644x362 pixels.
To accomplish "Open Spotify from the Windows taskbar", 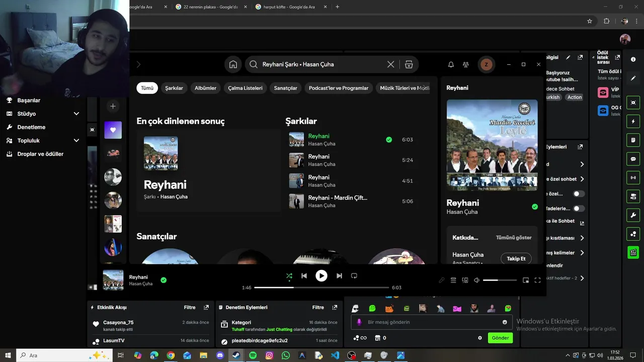I will click(253, 355).
